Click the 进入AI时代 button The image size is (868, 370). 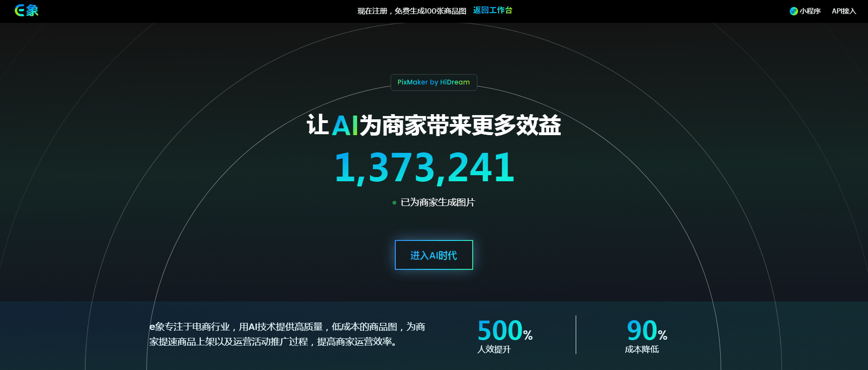[434, 255]
